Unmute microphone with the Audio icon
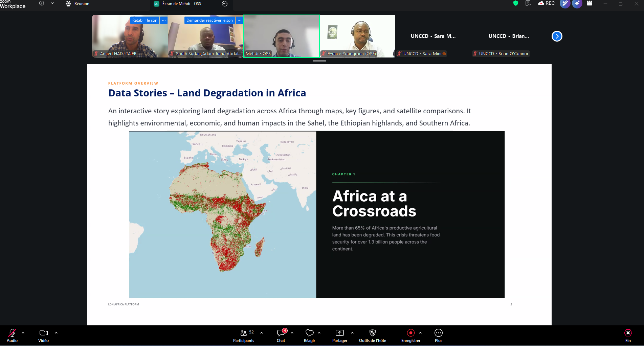The width and height of the screenshot is (644, 346). click(12, 336)
